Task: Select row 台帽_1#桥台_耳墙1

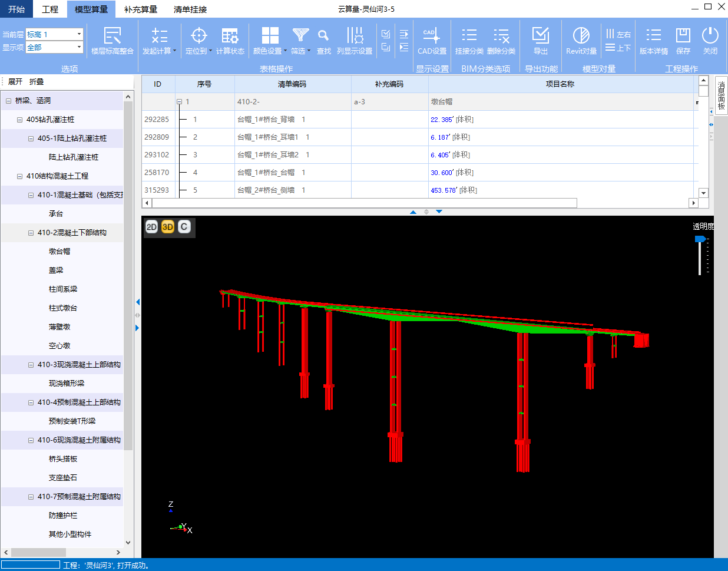Action: 273,137
